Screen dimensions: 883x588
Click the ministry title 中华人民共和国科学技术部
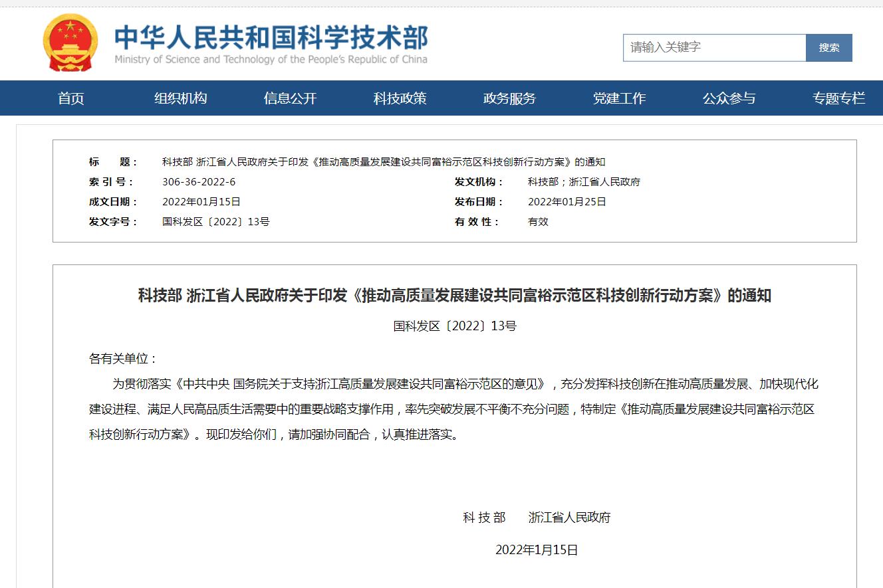[x=271, y=37]
